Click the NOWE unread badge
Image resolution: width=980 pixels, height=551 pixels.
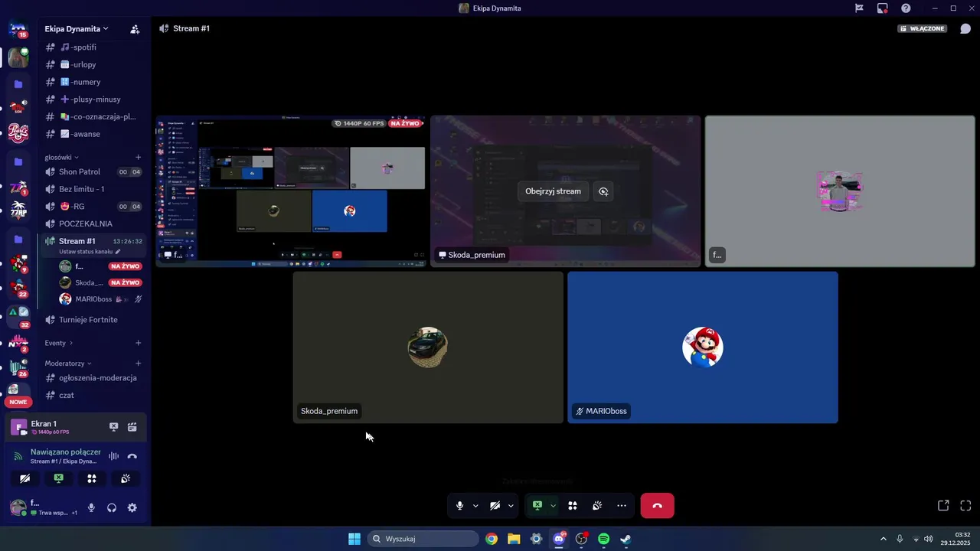tap(18, 402)
